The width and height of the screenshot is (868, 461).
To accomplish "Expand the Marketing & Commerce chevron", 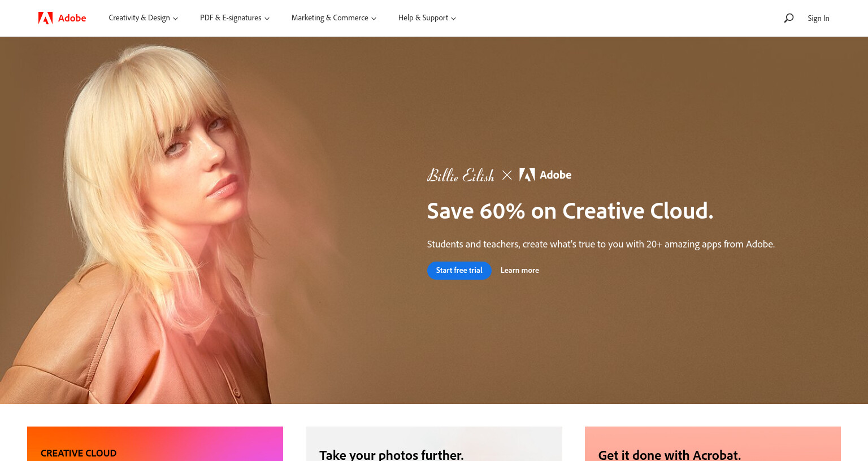I will click(374, 19).
